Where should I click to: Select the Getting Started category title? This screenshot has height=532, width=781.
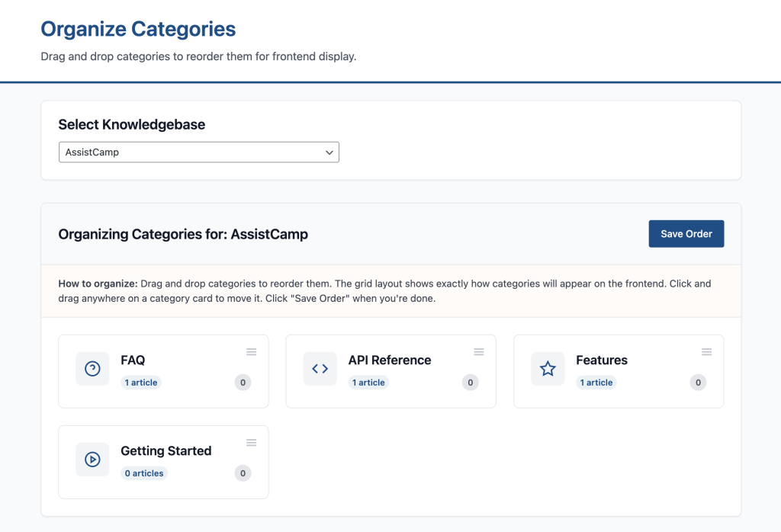(x=166, y=451)
